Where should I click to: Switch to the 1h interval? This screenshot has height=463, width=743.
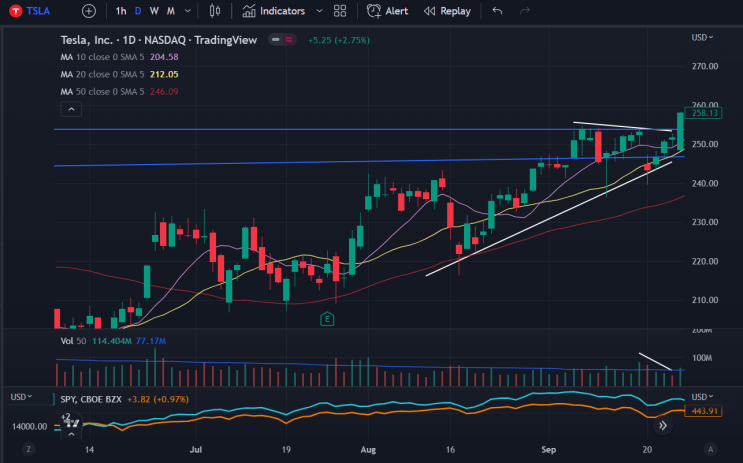tap(121, 11)
